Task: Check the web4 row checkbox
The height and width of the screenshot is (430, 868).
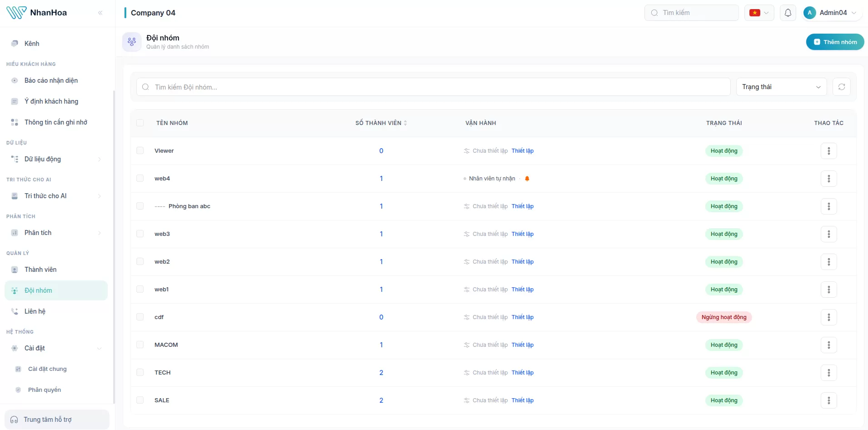Action: pos(140,178)
